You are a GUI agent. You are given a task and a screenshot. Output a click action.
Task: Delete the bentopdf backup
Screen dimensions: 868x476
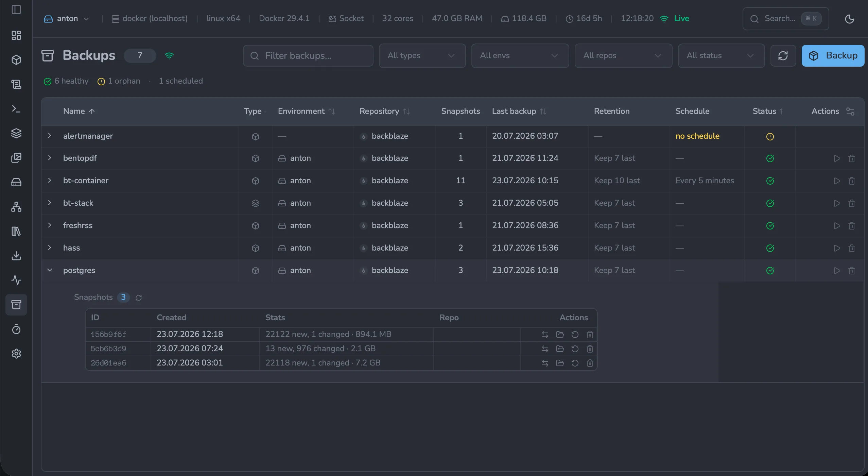852,158
